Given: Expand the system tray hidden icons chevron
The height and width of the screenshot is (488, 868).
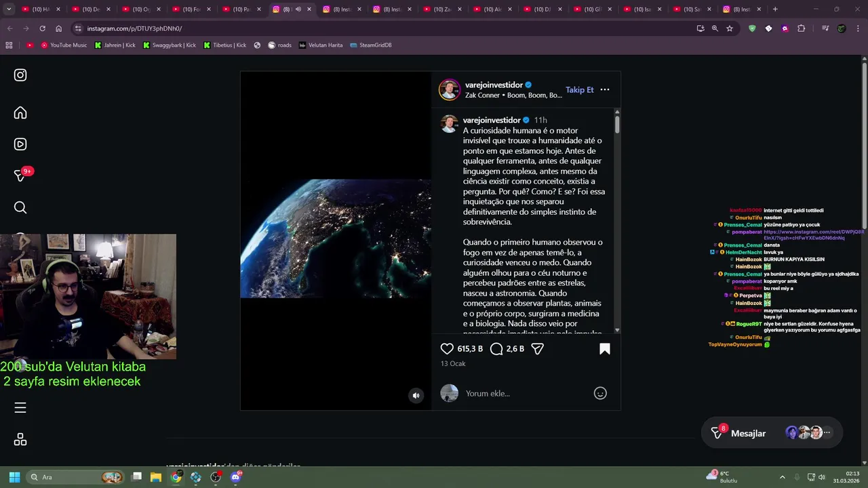Looking at the screenshot, I should tap(782, 477).
